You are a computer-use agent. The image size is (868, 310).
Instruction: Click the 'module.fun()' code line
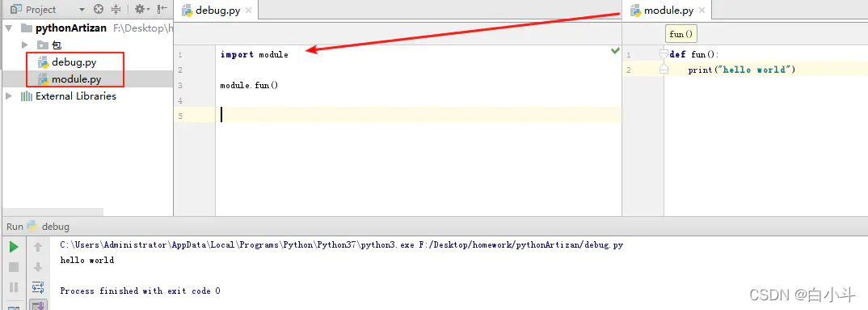point(249,86)
